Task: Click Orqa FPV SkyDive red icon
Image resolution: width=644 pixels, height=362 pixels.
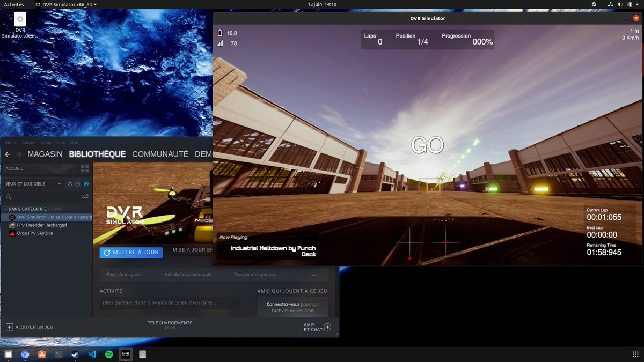Action: 12,233
